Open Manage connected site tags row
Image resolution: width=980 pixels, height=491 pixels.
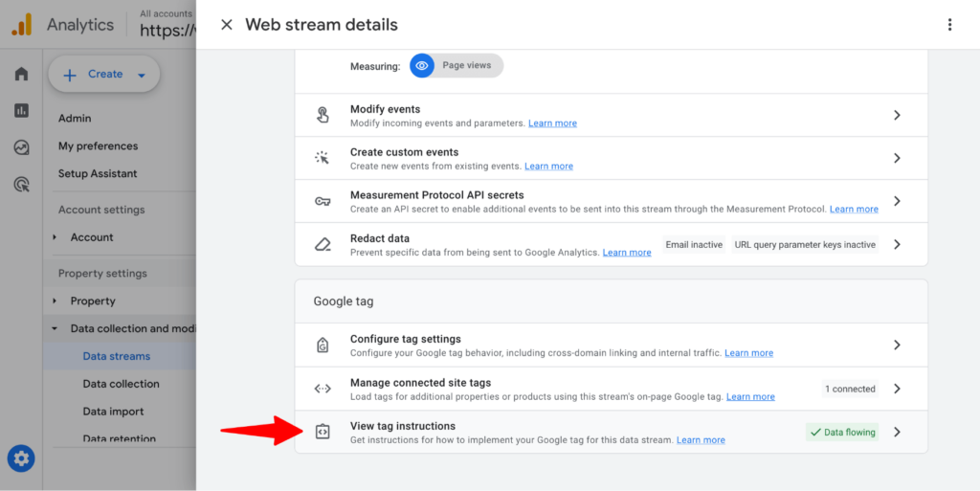pos(611,389)
